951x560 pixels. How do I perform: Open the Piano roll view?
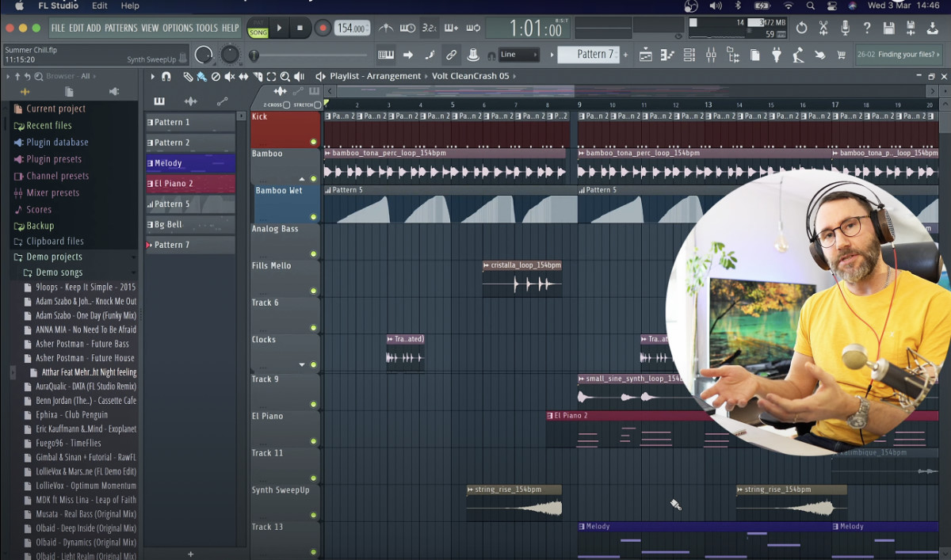coord(666,55)
